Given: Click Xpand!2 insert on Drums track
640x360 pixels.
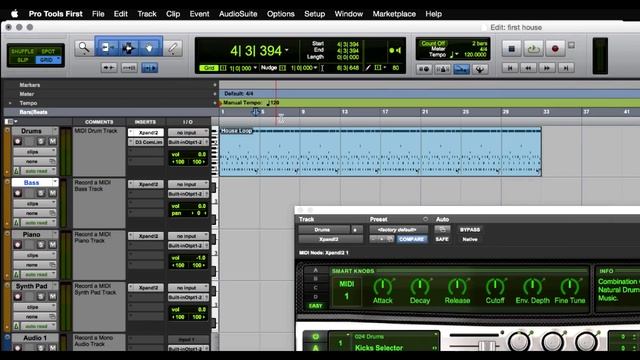Looking at the screenshot, I should [146, 133].
